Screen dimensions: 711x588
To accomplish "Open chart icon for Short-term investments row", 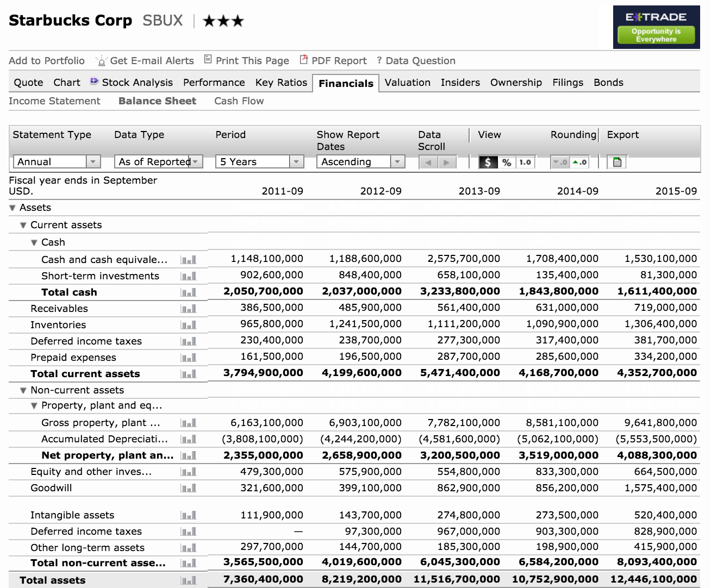I will coord(189,276).
